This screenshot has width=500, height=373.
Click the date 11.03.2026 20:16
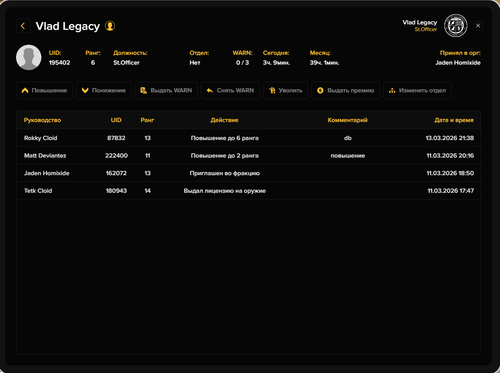450,156
